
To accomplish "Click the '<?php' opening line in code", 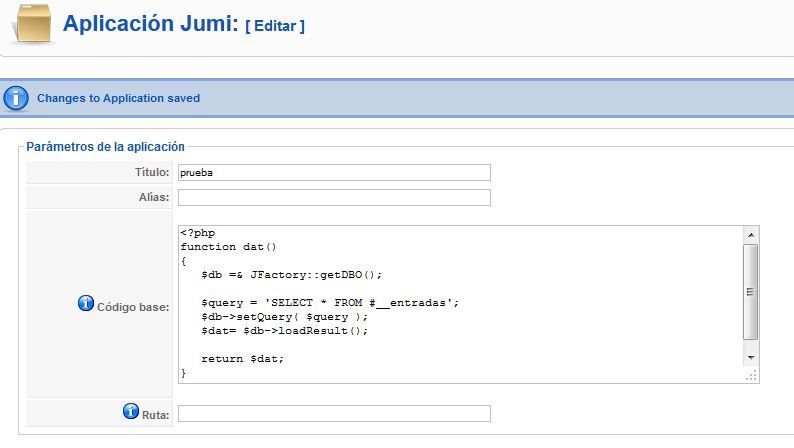I will (x=197, y=233).
